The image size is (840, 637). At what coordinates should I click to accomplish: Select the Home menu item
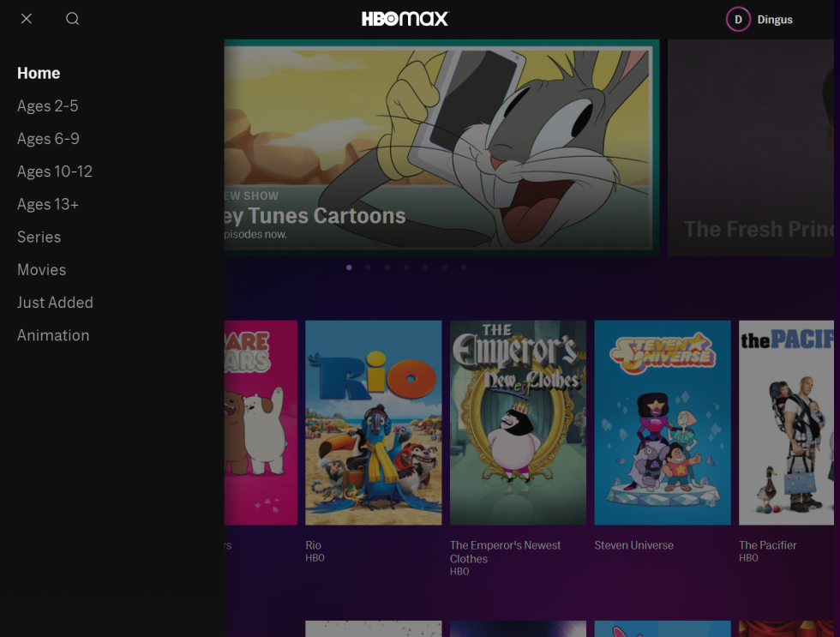point(39,73)
